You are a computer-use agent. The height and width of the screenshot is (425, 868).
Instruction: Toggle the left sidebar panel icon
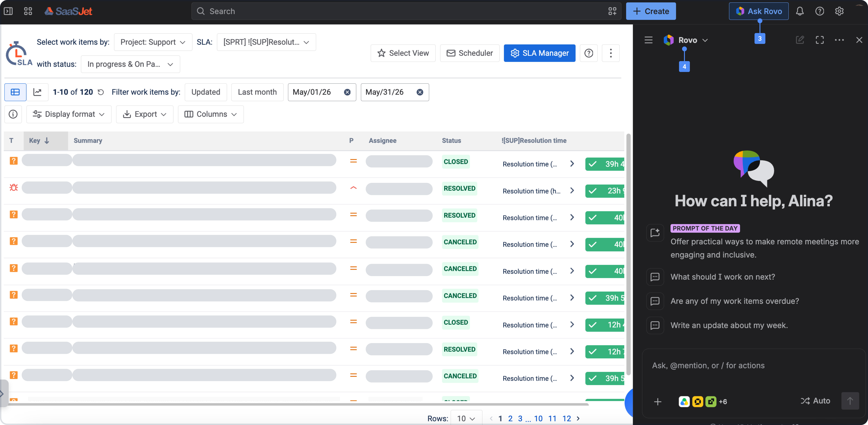point(8,11)
